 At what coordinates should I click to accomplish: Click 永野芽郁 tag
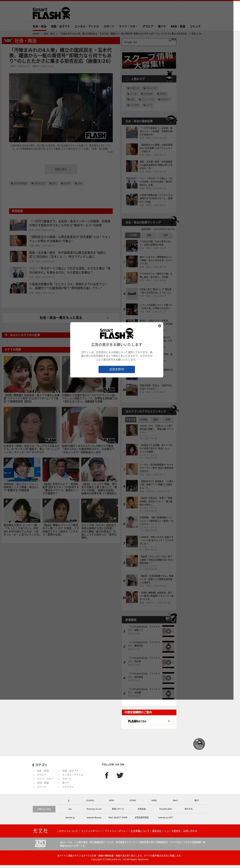147,94
